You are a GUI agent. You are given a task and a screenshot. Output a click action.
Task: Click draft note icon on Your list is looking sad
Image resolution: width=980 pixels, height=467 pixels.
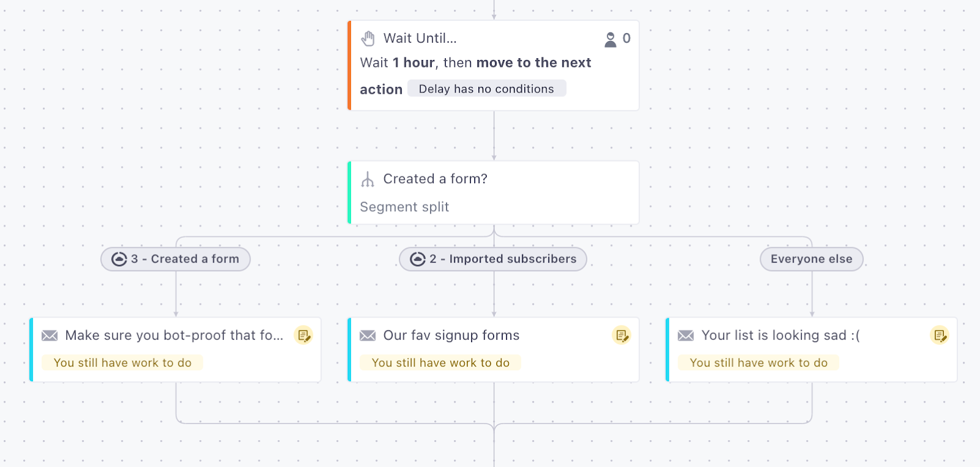point(940,335)
